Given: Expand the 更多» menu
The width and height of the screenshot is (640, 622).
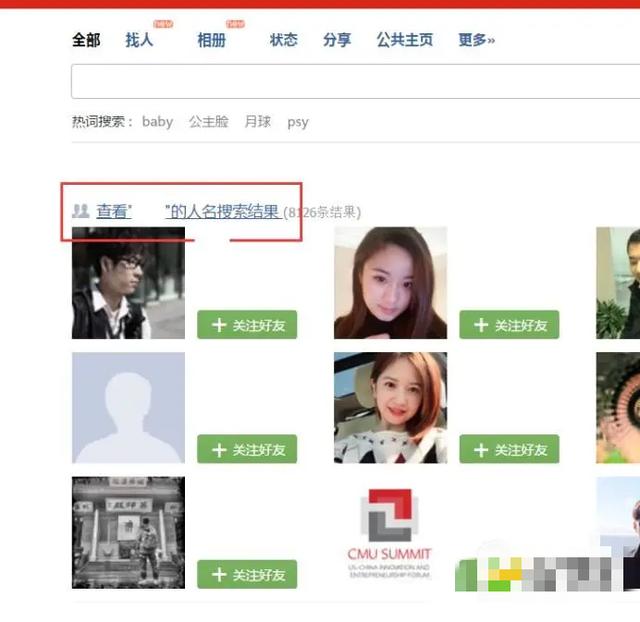Looking at the screenshot, I should pyautogui.click(x=476, y=40).
